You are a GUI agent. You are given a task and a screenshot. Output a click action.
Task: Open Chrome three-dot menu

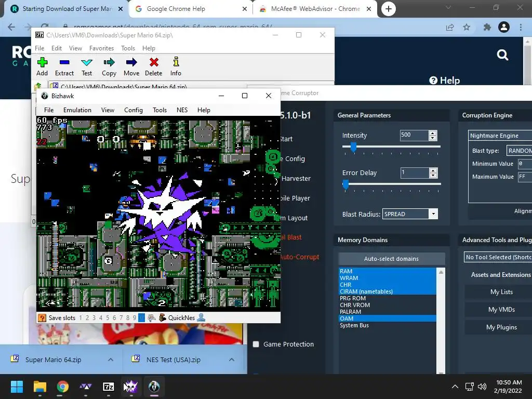pyautogui.click(x=521, y=27)
